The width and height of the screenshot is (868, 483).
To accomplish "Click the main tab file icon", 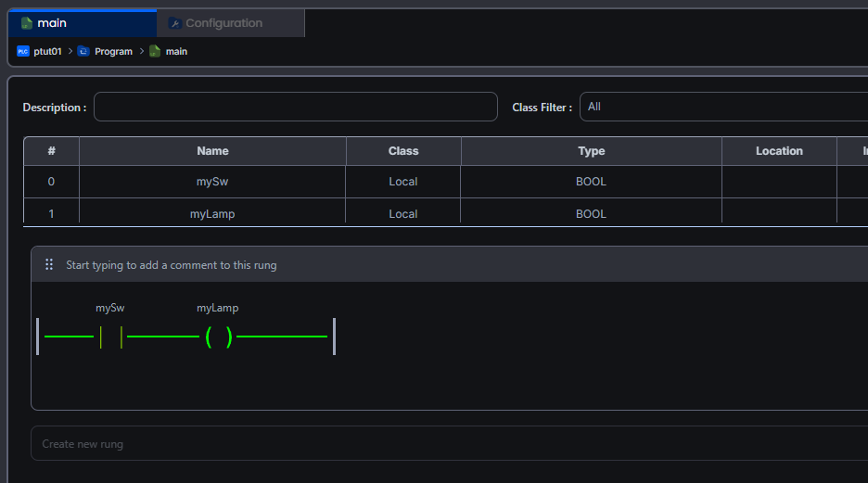I will click(x=27, y=23).
